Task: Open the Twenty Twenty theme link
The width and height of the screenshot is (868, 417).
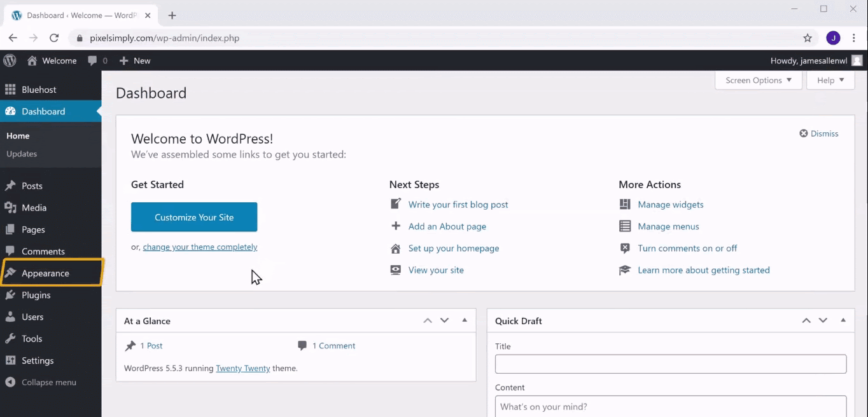Action: point(243,368)
